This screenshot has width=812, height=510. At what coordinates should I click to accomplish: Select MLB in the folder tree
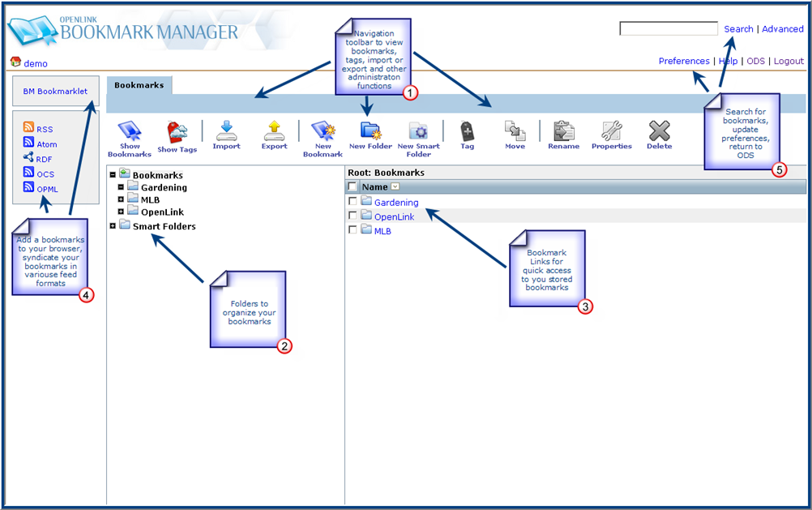(150, 199)
